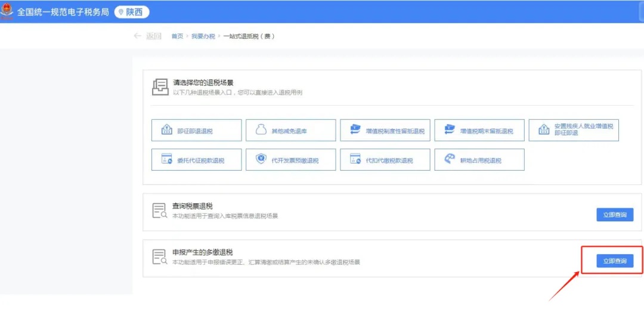Select the 代扣代缴税款退税 scenario
Viewport: 644px width, 312px height.
coord(385,159)
